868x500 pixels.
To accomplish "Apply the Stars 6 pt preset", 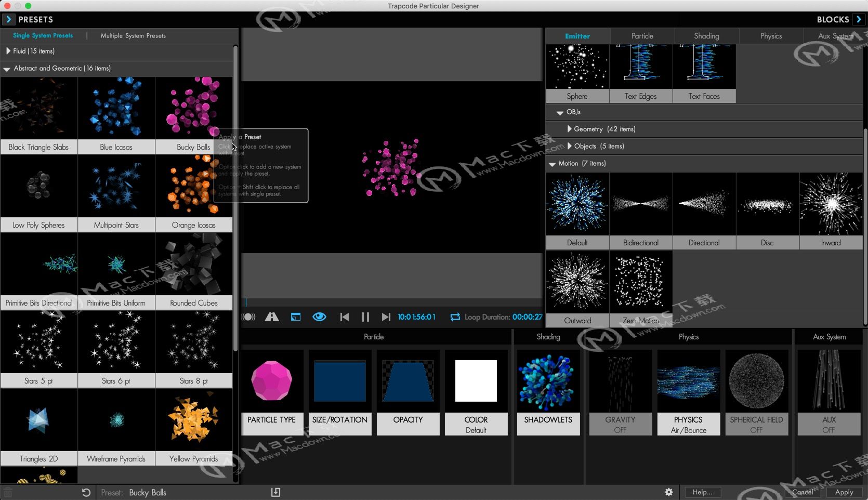I will point(116,349).
